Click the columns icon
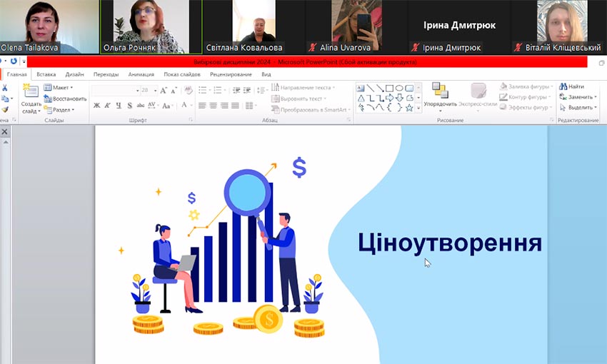This screenshot has height=364, width=607. click(x=250, y=105)
